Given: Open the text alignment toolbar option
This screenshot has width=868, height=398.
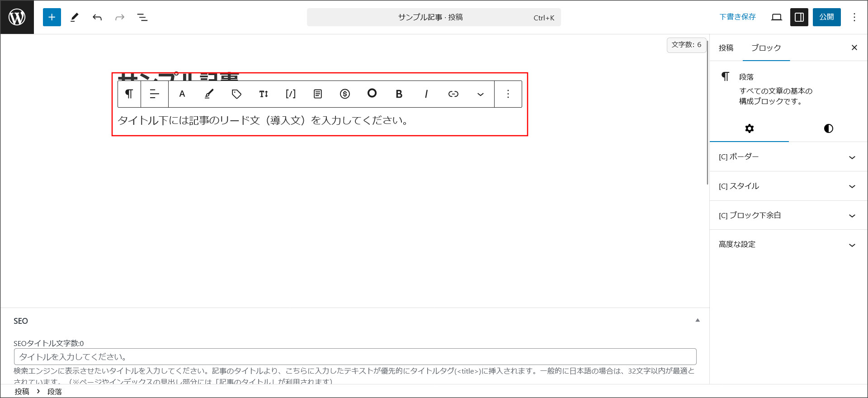Looking at the screenshot, I should (x=155, y=94).
